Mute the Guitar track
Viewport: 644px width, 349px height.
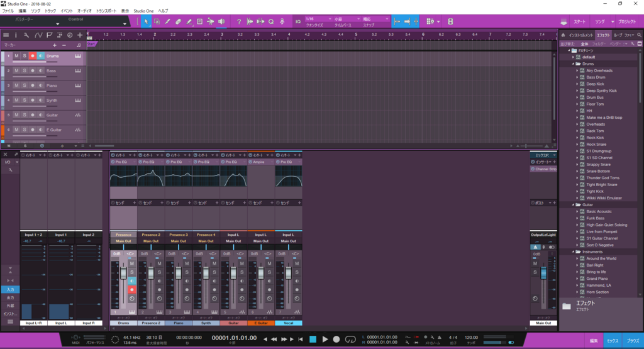pyautogui.click(x=16, y=115)
